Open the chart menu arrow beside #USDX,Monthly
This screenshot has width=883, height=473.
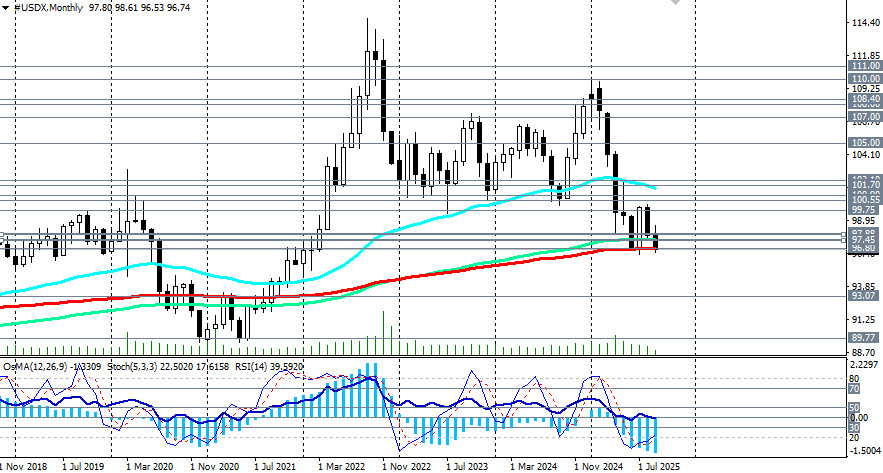click(x=5, y=8)
